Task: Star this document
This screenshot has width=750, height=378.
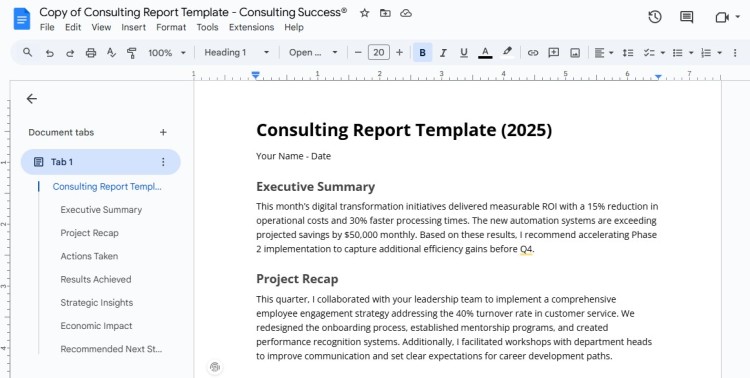Action: point(364,13)
